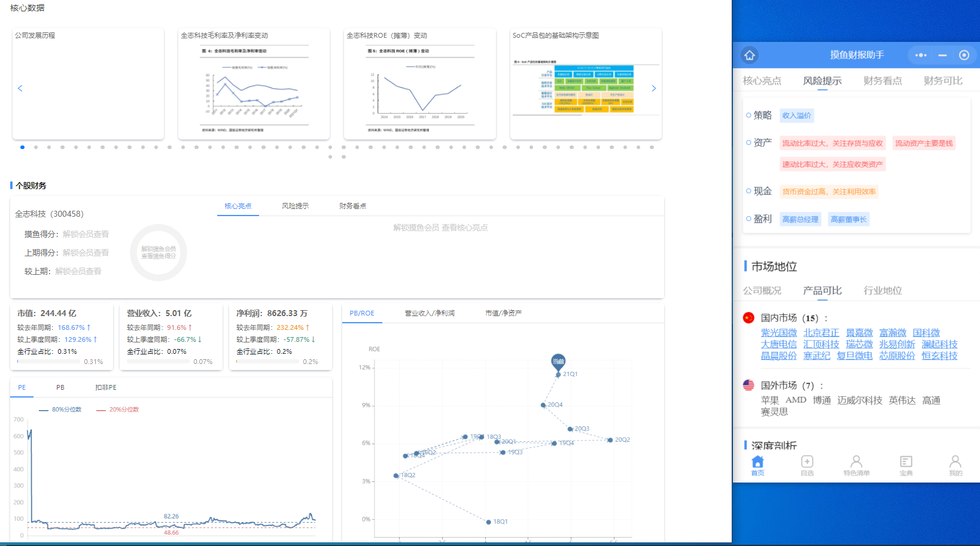
Task: Open 富瀚微 company link
Action: pyautogui.click(x=893, y=333)
